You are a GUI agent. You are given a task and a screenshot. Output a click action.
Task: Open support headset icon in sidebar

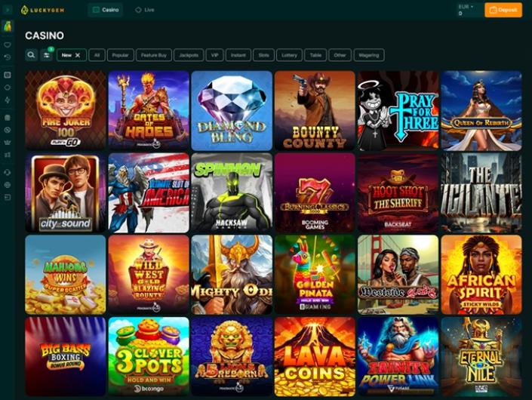tap(8, 172)
